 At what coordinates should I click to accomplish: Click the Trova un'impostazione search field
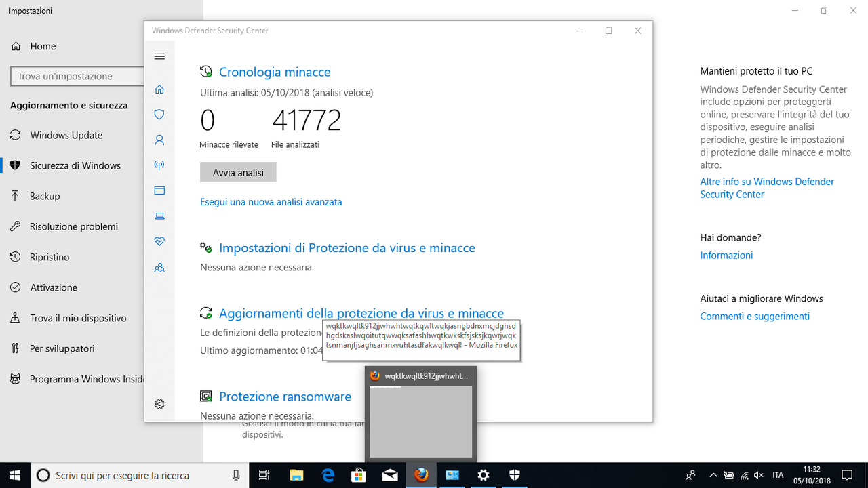pos(78,77)
